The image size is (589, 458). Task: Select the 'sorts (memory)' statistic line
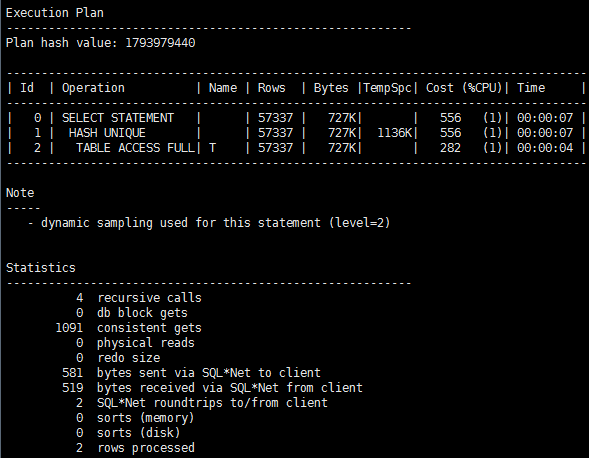point(135,418)
